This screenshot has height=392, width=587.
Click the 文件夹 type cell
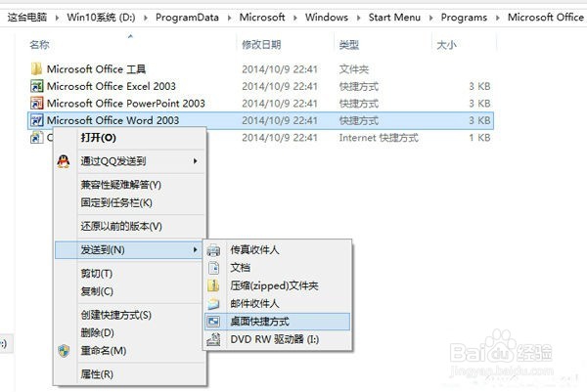(x=354, y=69)
